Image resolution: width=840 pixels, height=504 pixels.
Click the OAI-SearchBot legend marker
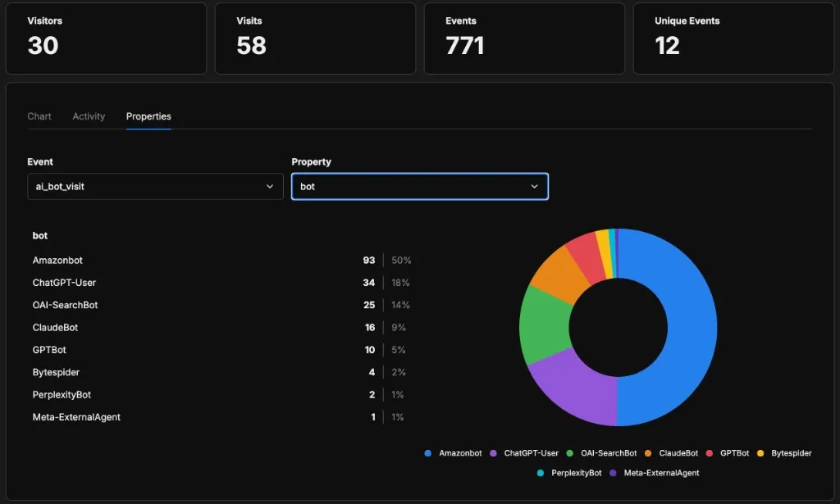569,453
